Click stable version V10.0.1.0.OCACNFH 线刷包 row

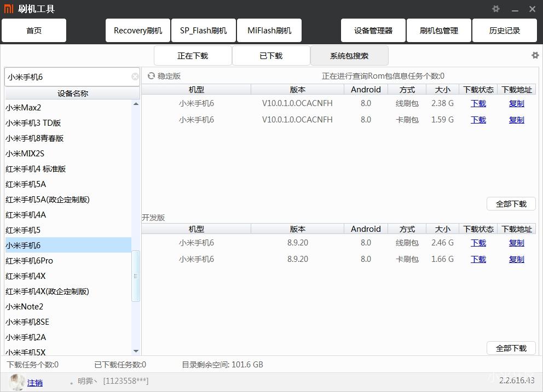coord(339,103)
